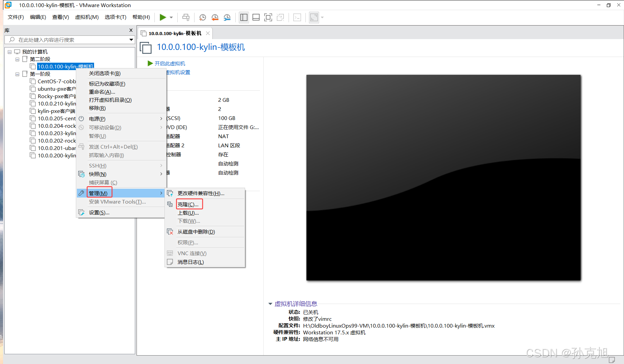This screenshot has height=364, width=624.
Task: Collapse the 我的计算机 tree node
Action: tap(9, 52)
